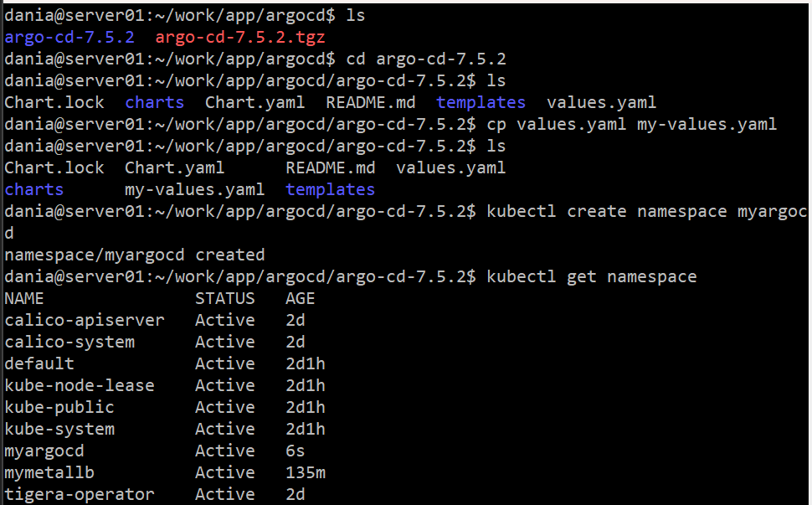The image size is (812, 505).
Task: Click the "kubectl get namespace" command text
Action: pyautogui.click(x=591, y=276)
